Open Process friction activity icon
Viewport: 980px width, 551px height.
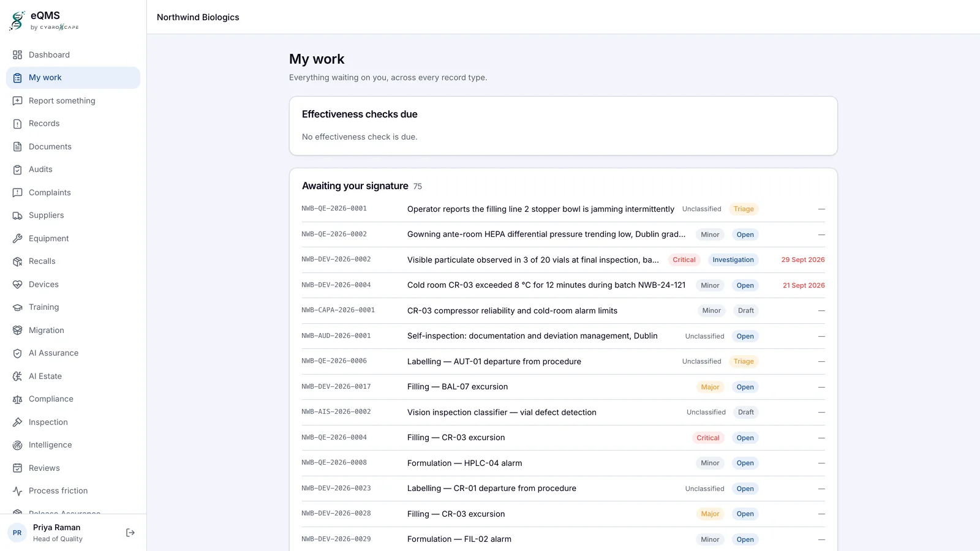coord(17,491)
